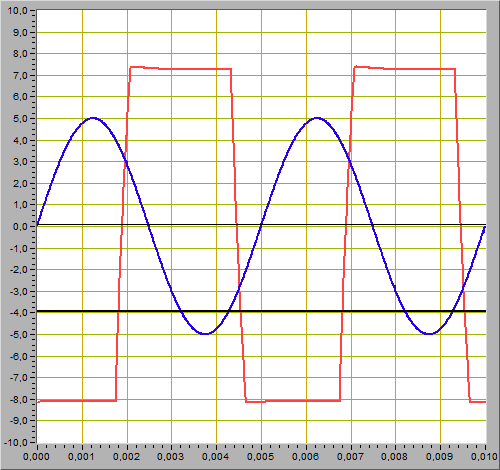Click the 0,006 time axis label
Screen dimensions: 500x470
[305, 457]
